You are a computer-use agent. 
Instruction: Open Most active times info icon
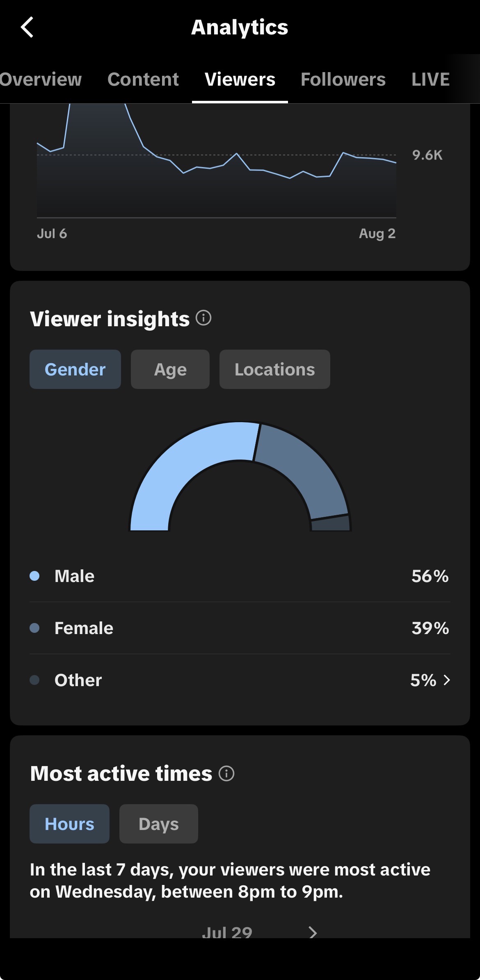pyautogui.click(x=226, y=773)
